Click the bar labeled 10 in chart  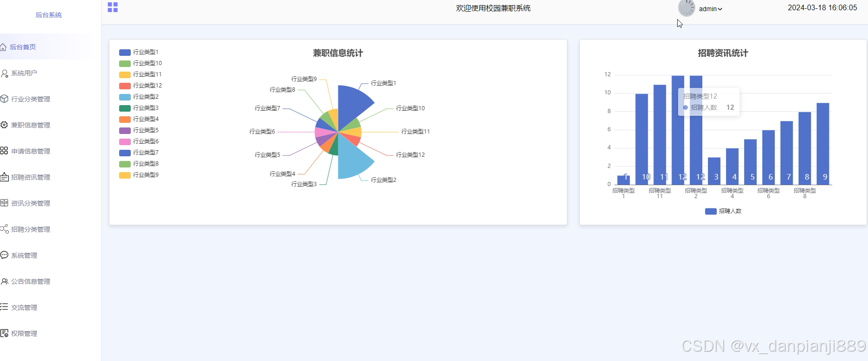(641, 139)
